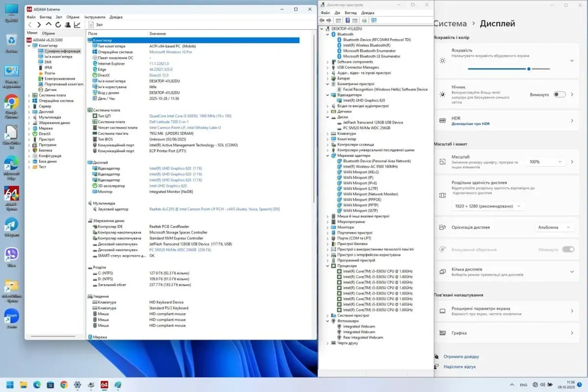
Task: Open the Дія menu in Device Manager
Action: coord(338,13)
